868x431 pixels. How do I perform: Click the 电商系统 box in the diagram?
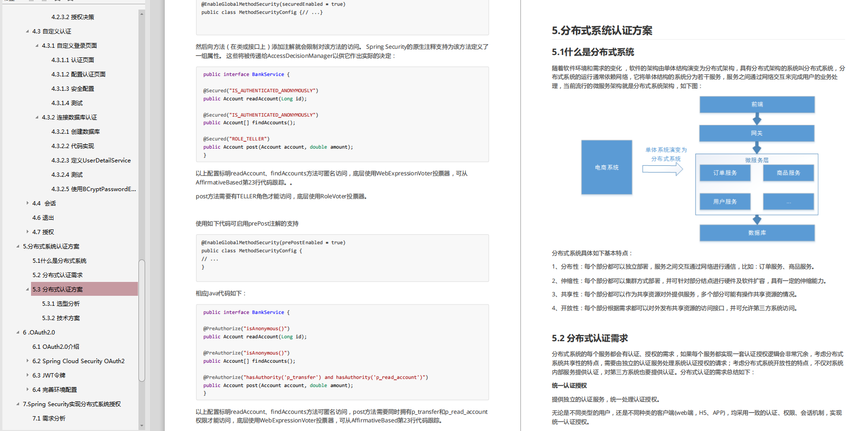606,167
